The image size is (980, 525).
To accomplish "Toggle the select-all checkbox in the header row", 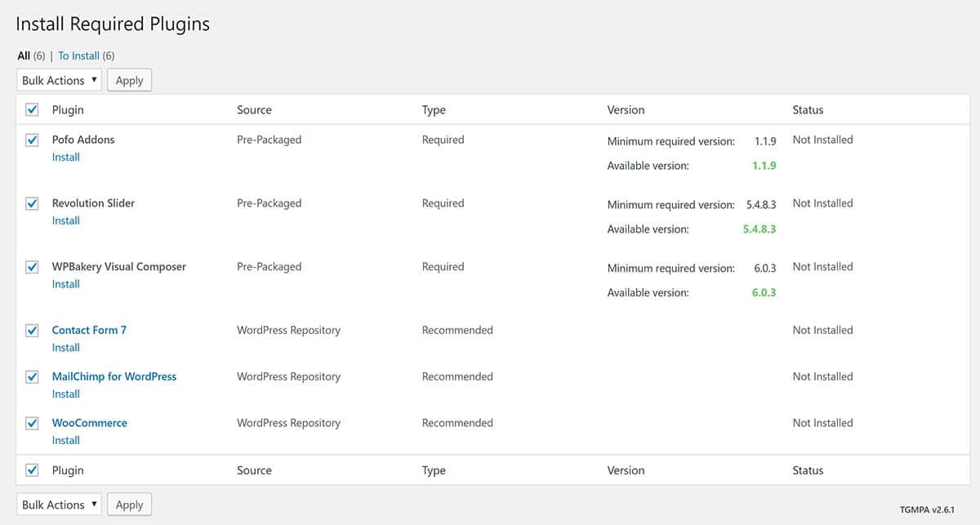I will 32,109.
